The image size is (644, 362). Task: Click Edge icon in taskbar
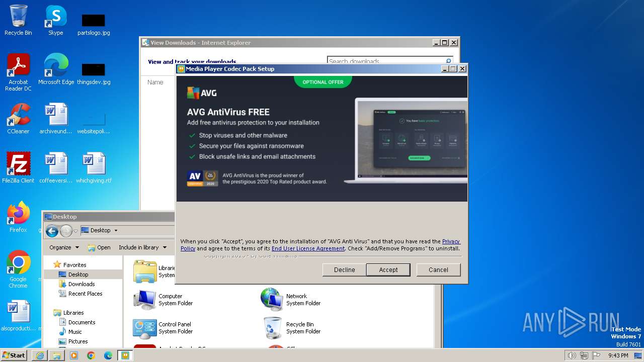(x=108, y=355)
